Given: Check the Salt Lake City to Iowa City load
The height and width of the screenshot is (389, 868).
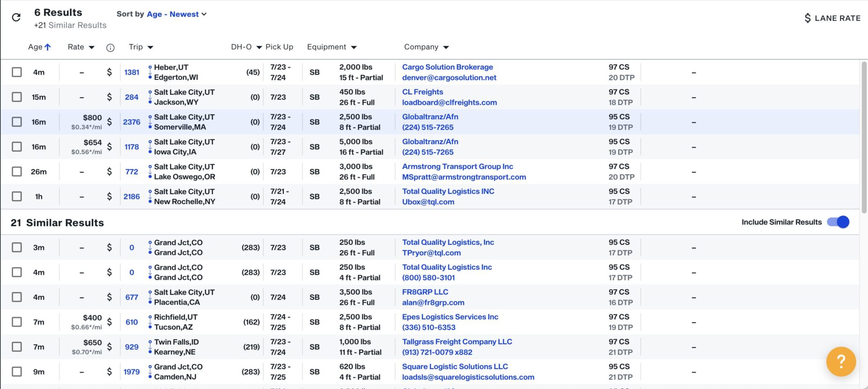Looking at the screenshot, I should pyautogui.click(x=17, y=147).
